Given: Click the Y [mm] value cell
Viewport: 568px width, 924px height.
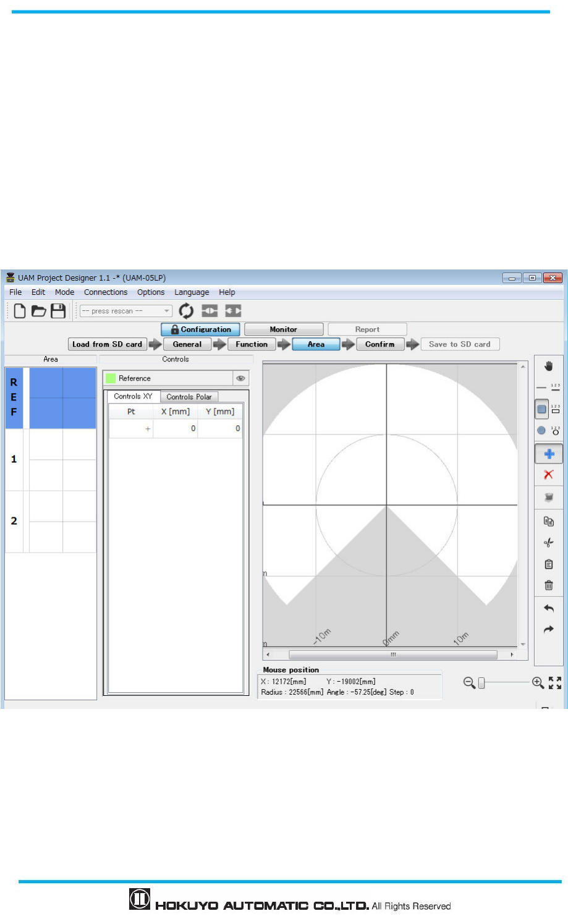Looking at the screenshot, I should pyautogui.click(x=220, y=428).
